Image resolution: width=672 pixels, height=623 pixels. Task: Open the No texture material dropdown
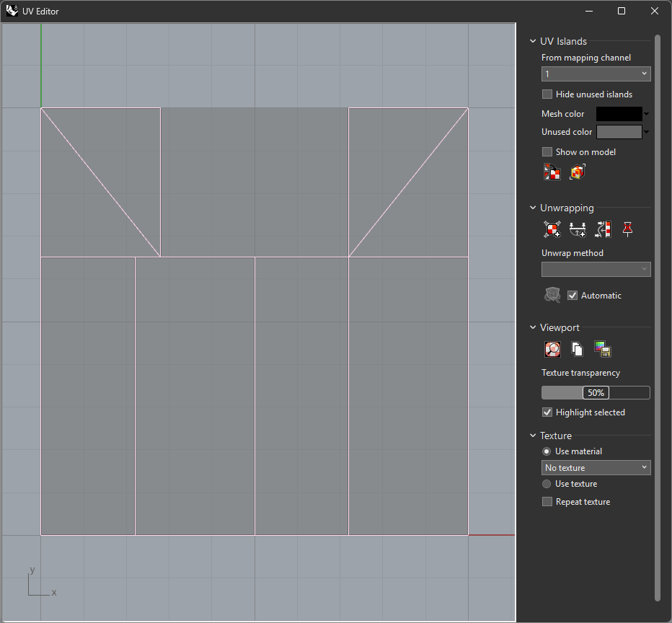[596, 468]
